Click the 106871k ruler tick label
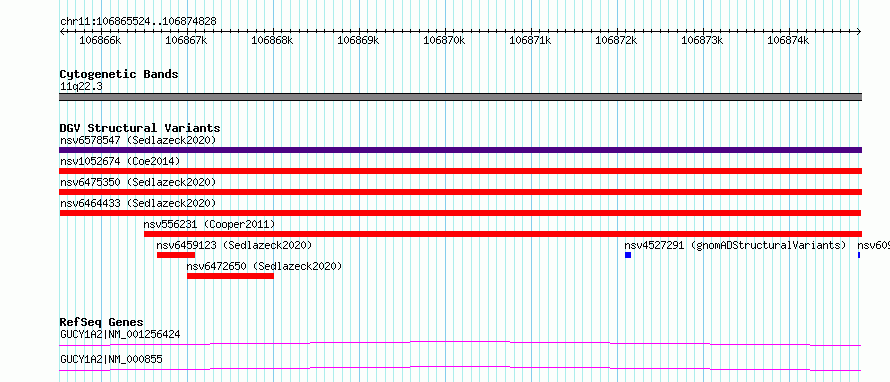Viewport: 890px width, 382px height. click(530, 40)
